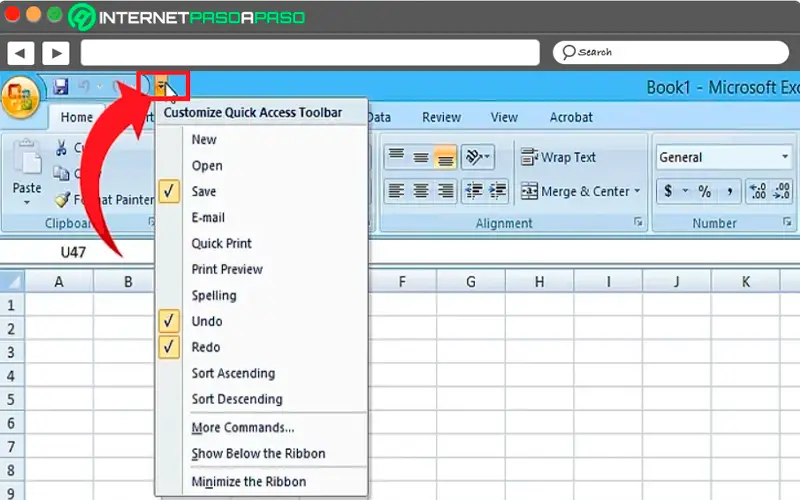800x500 pixels.
Task: Click the browser address bar
Action: (x=310, y=53)
